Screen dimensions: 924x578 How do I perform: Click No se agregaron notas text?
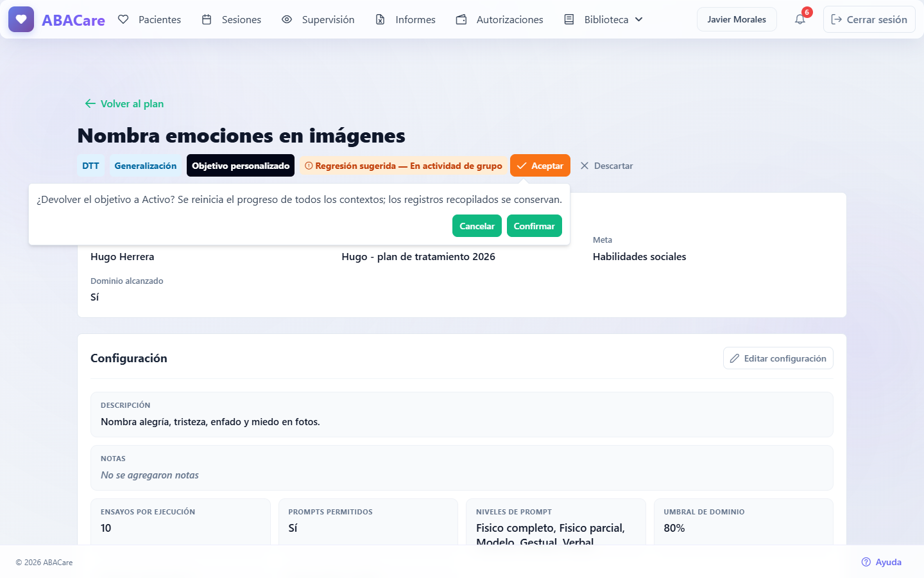[150, 475]
